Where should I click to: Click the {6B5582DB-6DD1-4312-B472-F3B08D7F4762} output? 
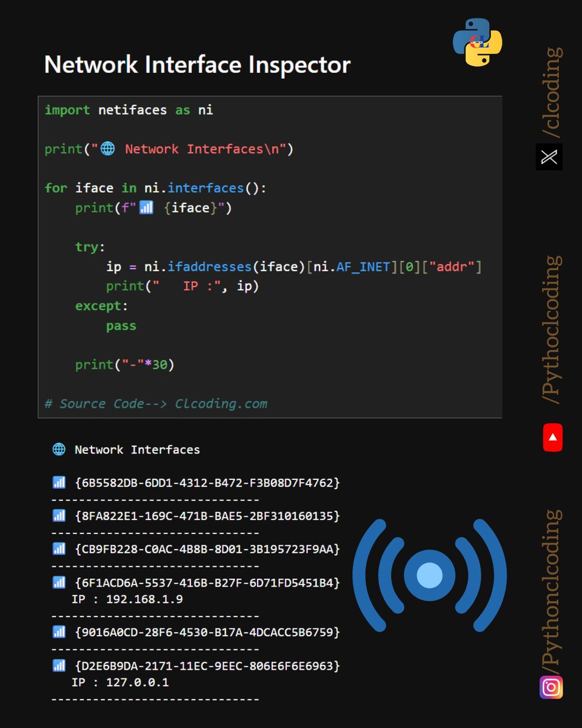(207, 483)
